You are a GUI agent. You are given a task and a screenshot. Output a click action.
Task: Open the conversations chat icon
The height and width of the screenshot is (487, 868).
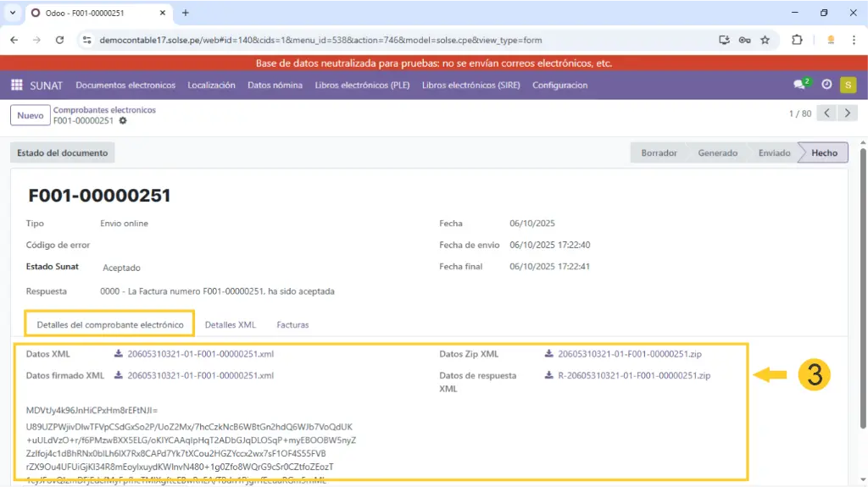800,85
